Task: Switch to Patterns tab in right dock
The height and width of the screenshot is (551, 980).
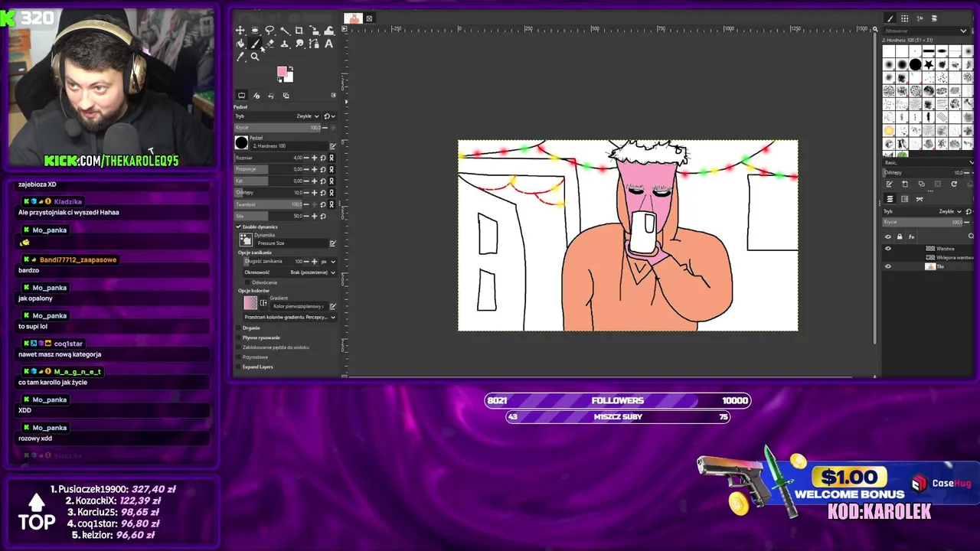Action: 904,18
